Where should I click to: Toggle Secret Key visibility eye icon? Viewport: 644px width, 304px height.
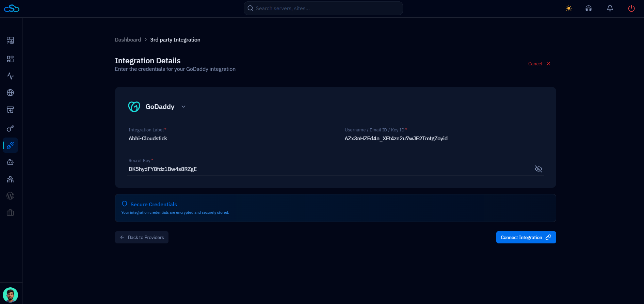click(538, 169)
